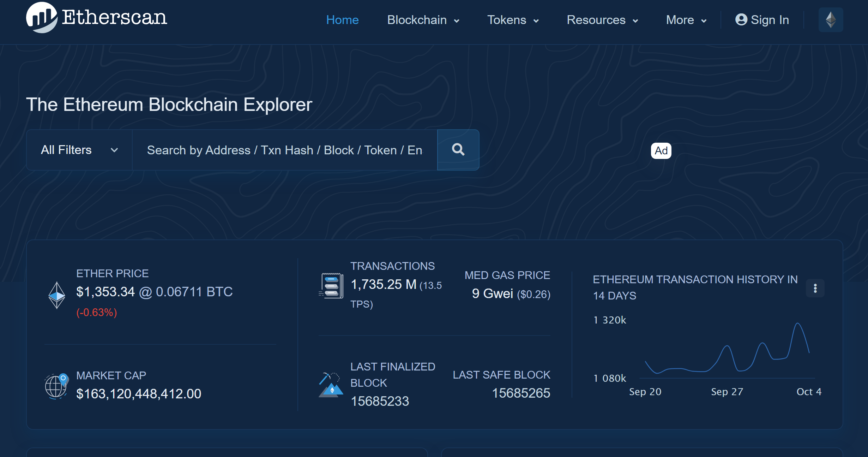
Task: Open finalized block 15685233
Action: [380, 401]
